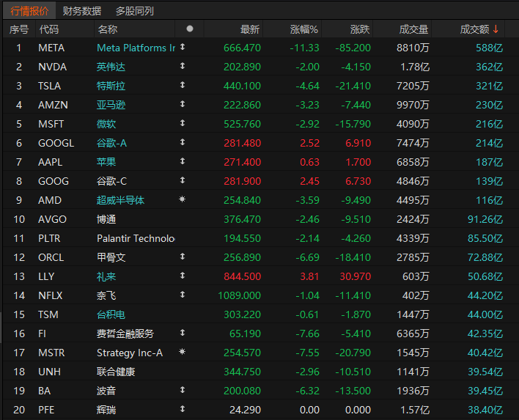Click the marker icon in LLY row
This screenshot has height=420, width=519.
pos(183,276)
